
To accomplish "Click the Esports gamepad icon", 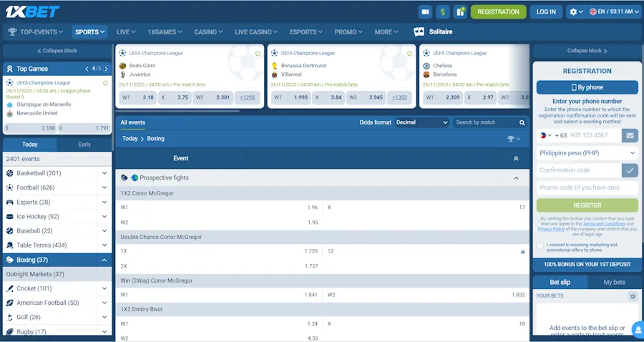I will (x=10, y=202).
